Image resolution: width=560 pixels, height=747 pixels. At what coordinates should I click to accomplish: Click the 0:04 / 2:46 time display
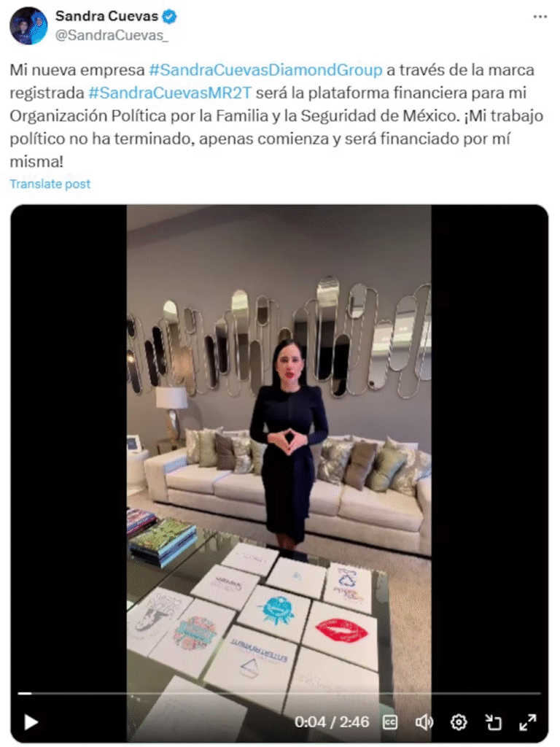tap(332, 722)
